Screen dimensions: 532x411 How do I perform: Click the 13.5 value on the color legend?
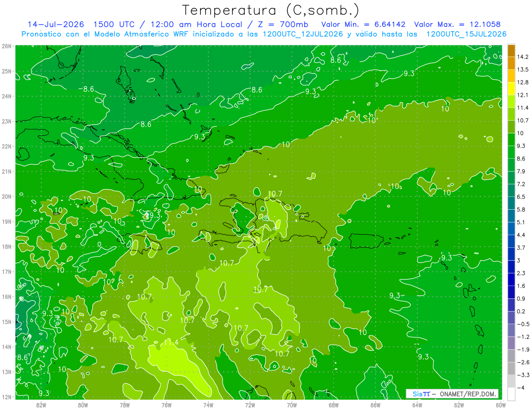[x=522, y=70]
